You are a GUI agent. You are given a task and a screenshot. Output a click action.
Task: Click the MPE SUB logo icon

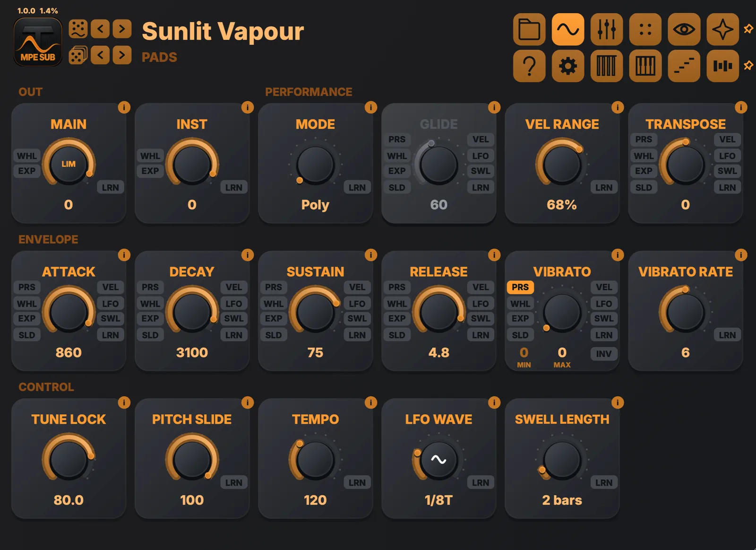click(38, 42)
